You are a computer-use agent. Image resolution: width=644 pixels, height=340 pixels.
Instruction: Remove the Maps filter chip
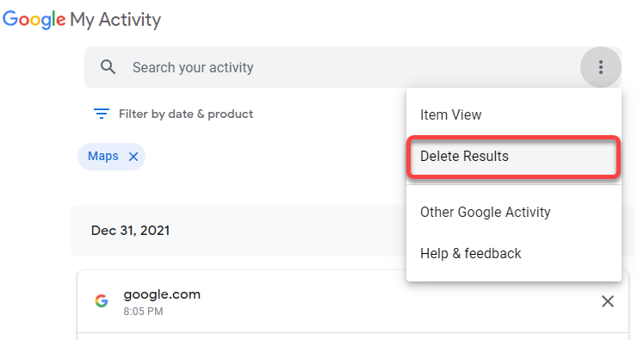[x=133, y=157]
